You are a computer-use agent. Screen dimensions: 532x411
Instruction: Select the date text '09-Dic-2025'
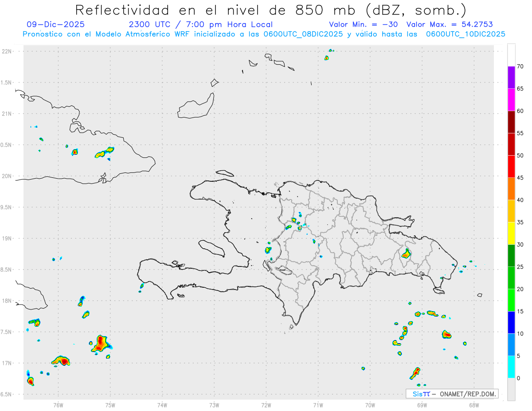point(55,24)
